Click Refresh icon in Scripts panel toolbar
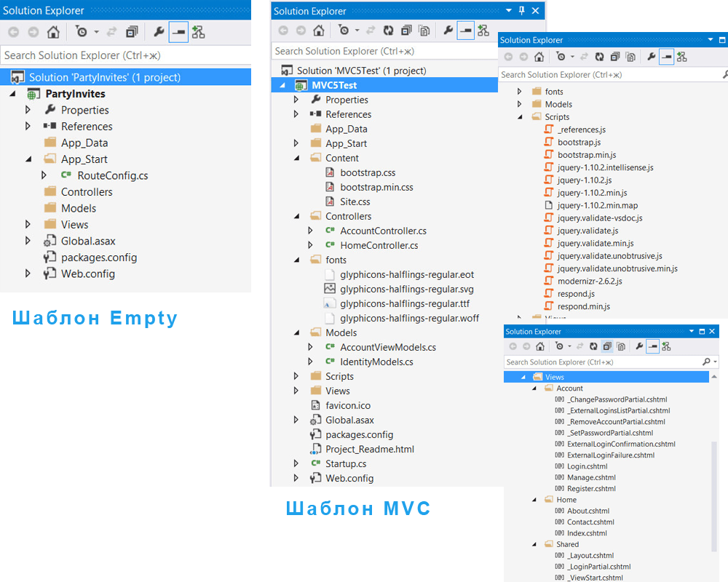728x582 pixels. (x=599, y=57)
